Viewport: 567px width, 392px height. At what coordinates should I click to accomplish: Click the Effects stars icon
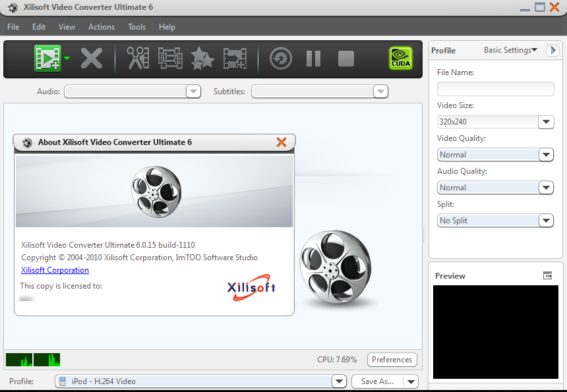[202, 58]
